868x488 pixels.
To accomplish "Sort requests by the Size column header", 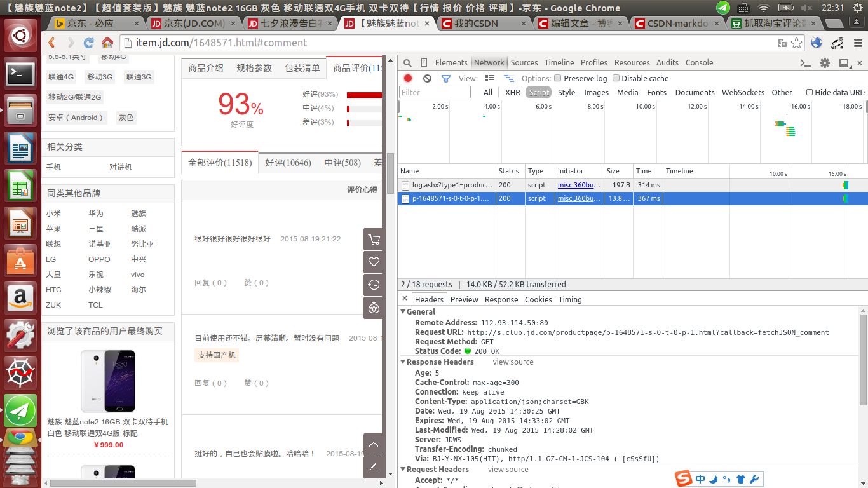I will pyautogui.click(x=618, y=171).
